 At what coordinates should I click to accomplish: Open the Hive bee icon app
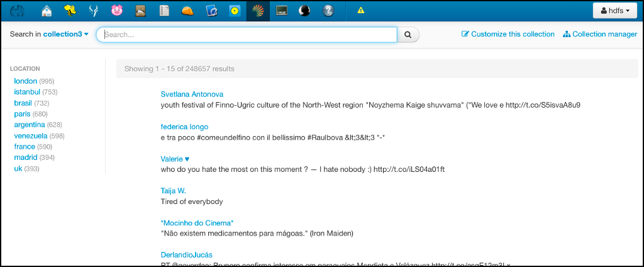coord(70,11)
